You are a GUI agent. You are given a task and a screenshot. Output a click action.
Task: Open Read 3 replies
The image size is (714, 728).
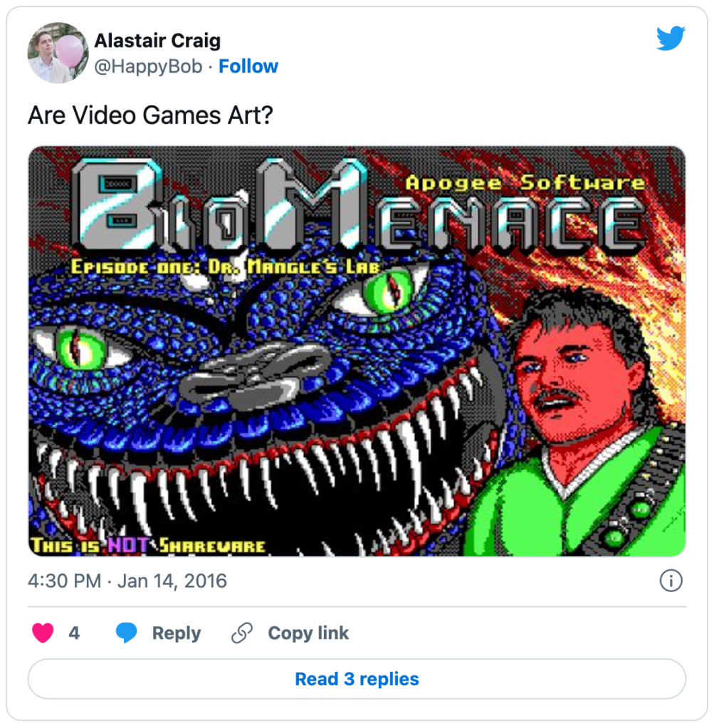[x=357, y=679]
